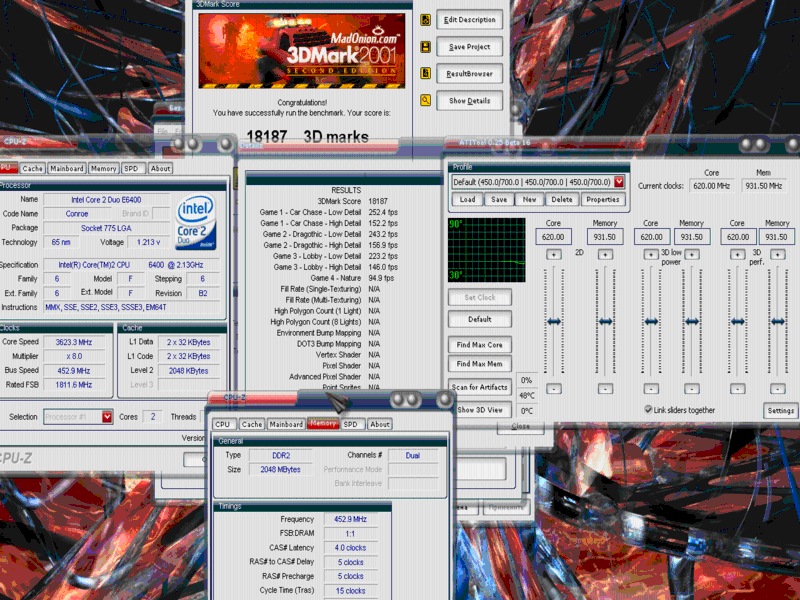
Task: Increase 2D Core clock with plus button
Action: (554, 254)
